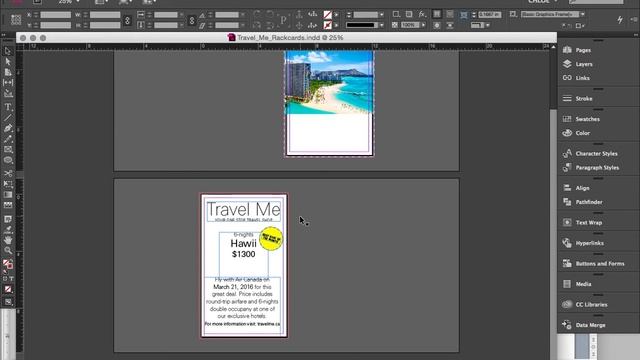Image resolution: width=640 pixels, height=360 pixels.
Task: Select the Gradient Feather tool
Action: click(8, 205)
